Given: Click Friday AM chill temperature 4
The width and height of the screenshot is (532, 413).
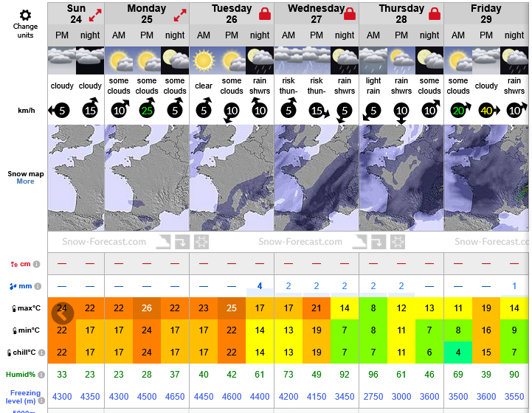Looking at the screenshot, I should pos(458,353).
